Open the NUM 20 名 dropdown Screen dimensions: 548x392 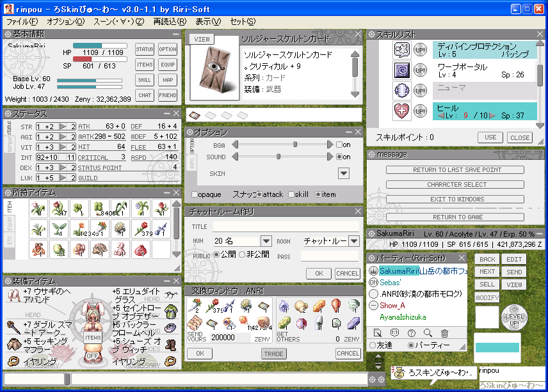click(x=266, y=241)
